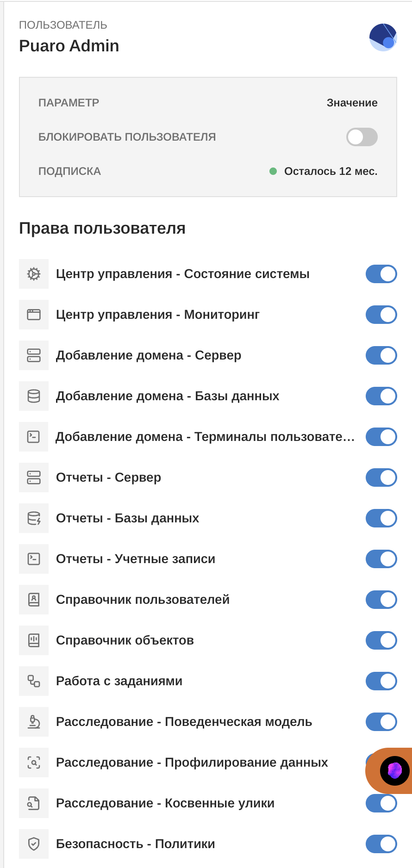Image resolution: width=412 pixels, height=868 pixels.
Task: Click the tasks icon for Работа с заданиями
Action: click(x=33, y=681)
